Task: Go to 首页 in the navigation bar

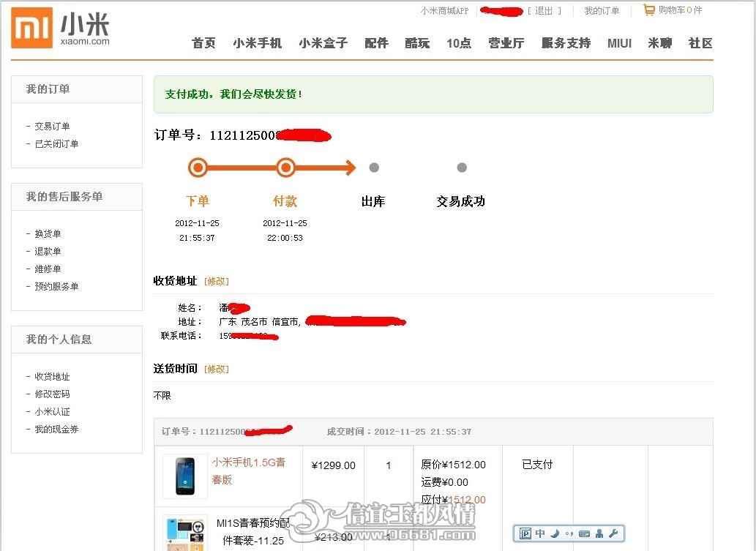Action: [x=204, y=43]
